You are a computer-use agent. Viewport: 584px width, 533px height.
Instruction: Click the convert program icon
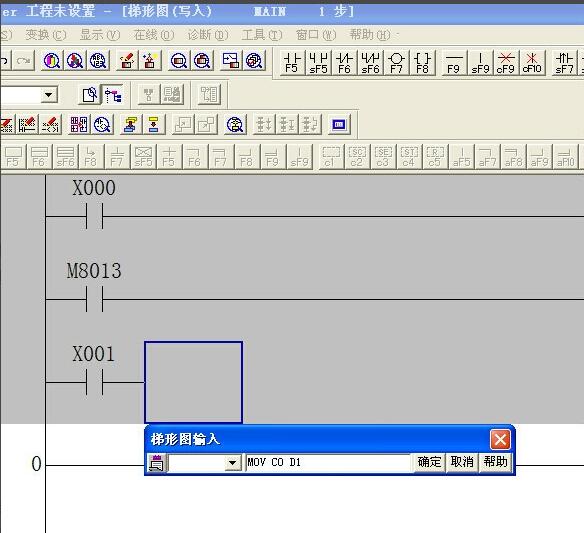point(130,124)
